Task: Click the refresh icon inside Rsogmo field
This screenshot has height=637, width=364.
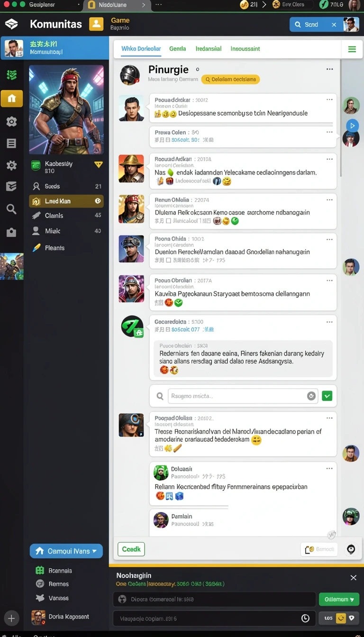Action: (x=311, y=396)
